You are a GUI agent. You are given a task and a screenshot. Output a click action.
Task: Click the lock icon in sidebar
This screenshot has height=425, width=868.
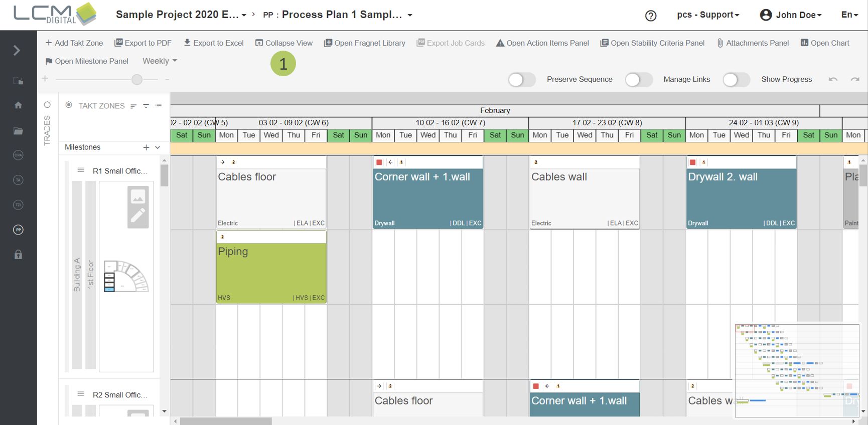tap(18, 255)
